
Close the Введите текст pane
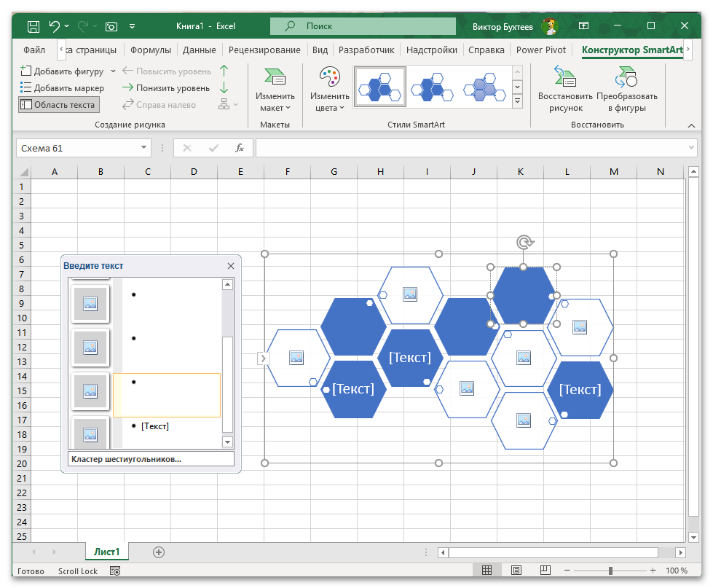[x=231, y=266]
